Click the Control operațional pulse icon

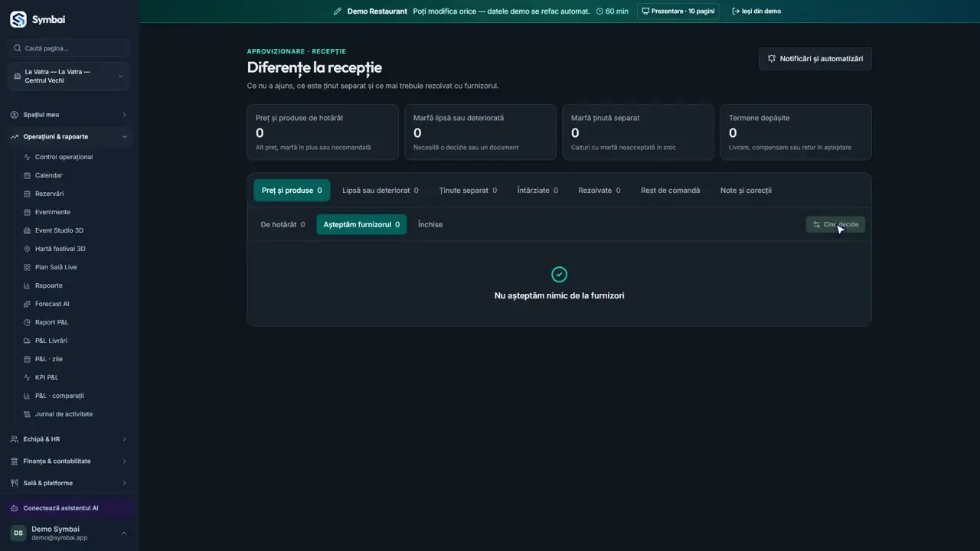pos(28,157)
